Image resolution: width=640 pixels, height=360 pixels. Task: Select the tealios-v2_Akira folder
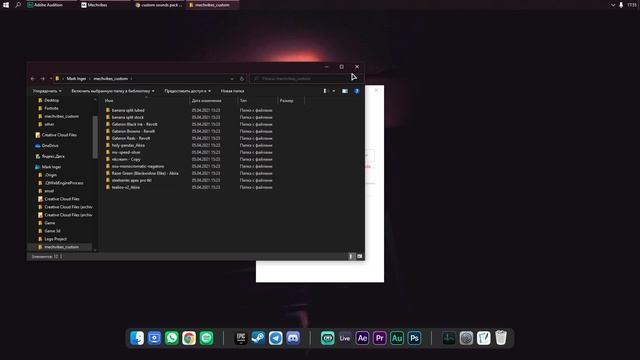[x=126, y=187]
